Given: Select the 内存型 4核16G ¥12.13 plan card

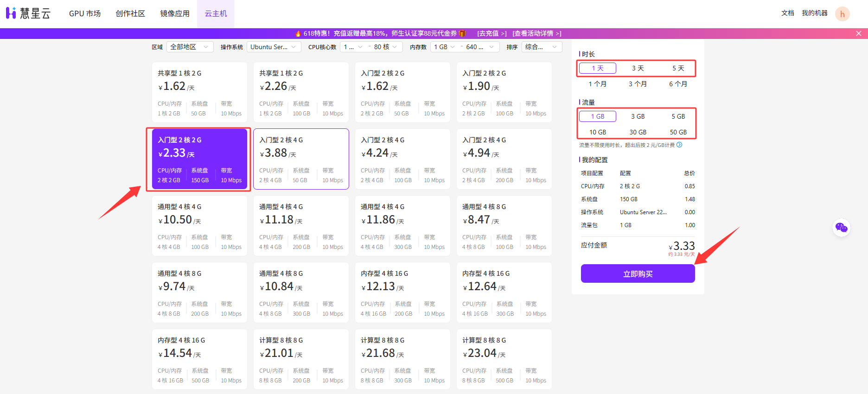Looking at the screenshot, I should [402, 292].
